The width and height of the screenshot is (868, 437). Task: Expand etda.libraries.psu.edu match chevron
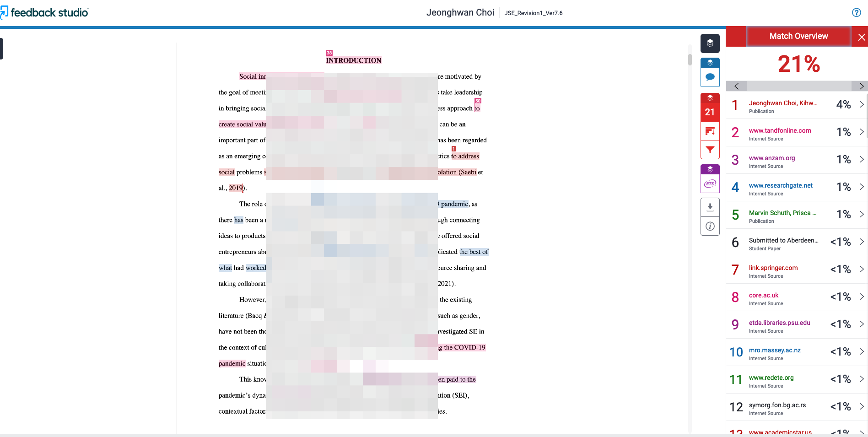pos(862,324)
